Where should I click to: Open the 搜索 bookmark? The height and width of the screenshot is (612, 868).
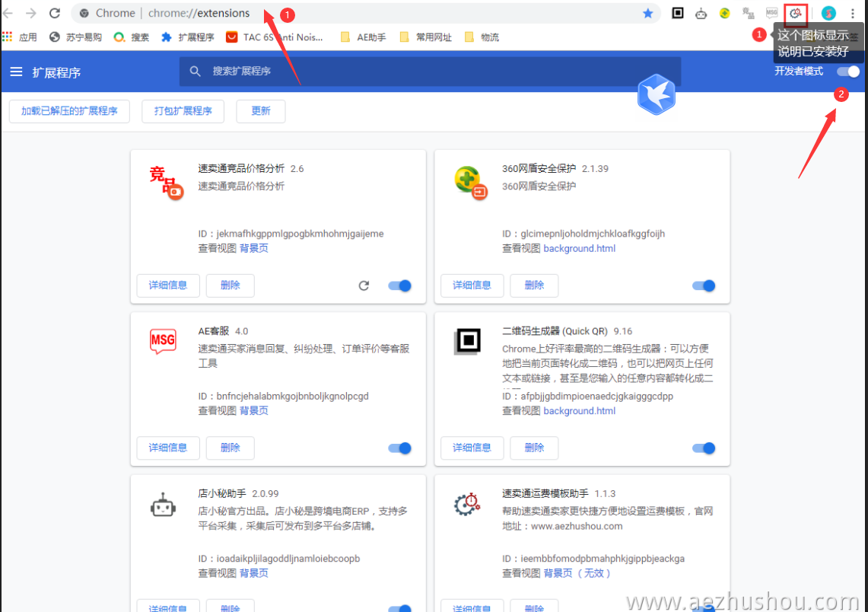131,37
